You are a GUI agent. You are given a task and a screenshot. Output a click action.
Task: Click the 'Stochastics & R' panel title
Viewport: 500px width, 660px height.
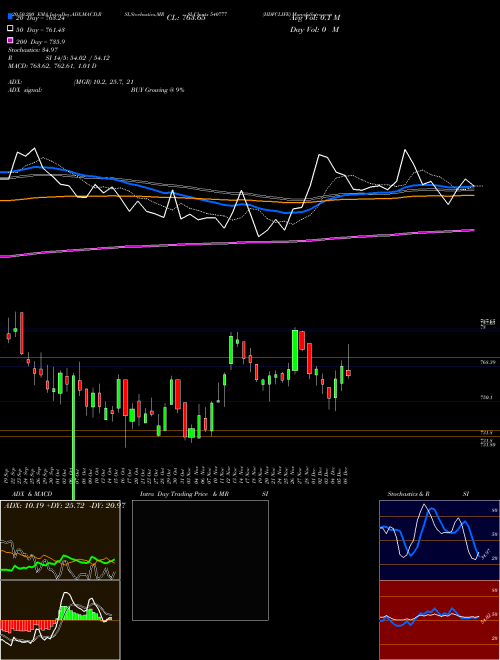409,494
